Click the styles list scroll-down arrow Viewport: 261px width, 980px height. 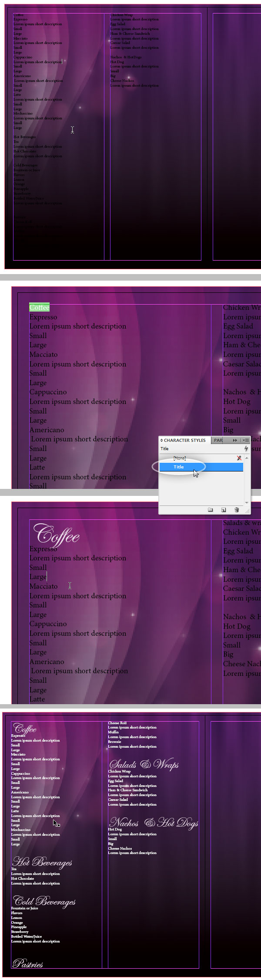click(x=247, y=503)
